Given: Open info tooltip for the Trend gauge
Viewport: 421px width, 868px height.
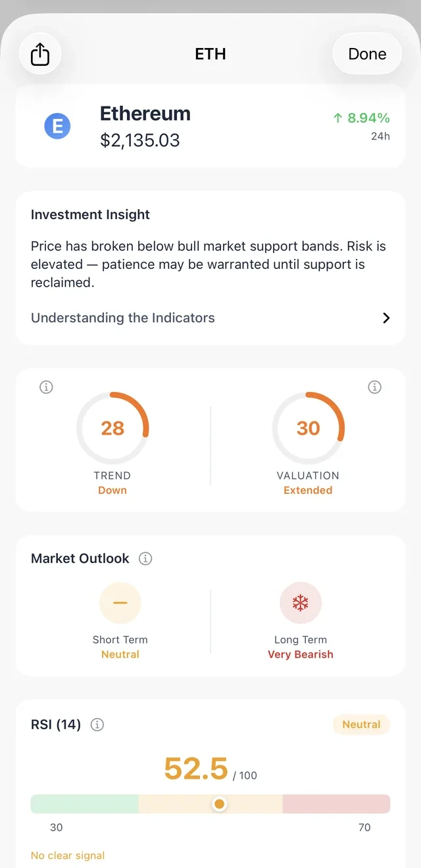Looking at the screenshot, I should [x=46, y=387].
